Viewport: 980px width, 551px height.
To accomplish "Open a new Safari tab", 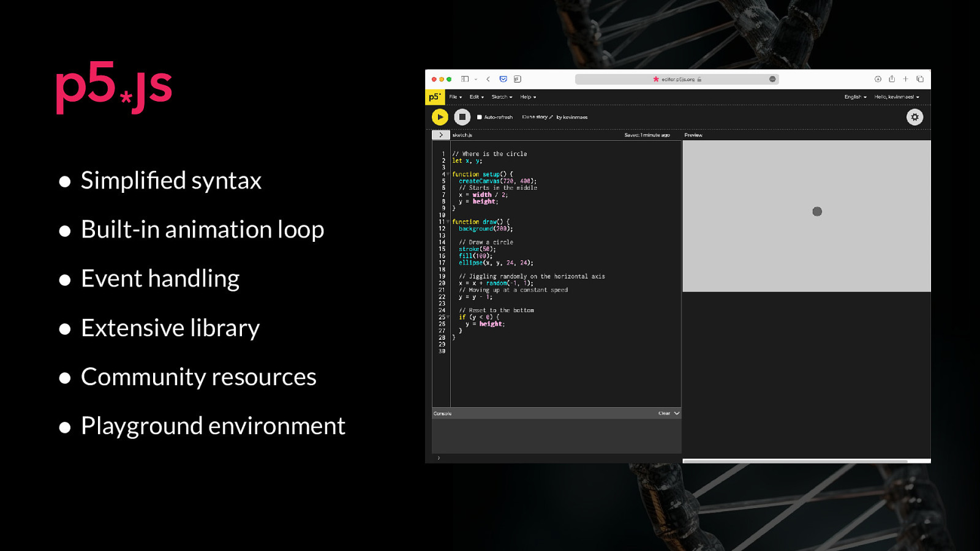I will (x=905, y=79).
